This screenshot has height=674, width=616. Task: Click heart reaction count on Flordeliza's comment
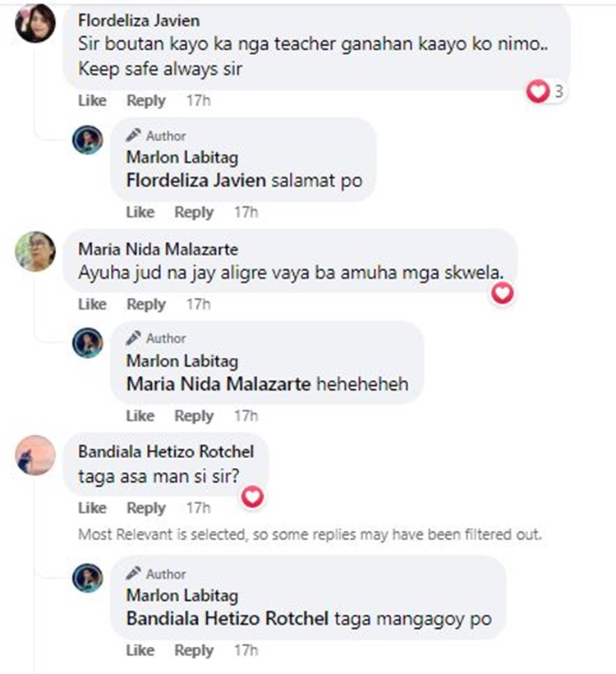click(547, 92)
